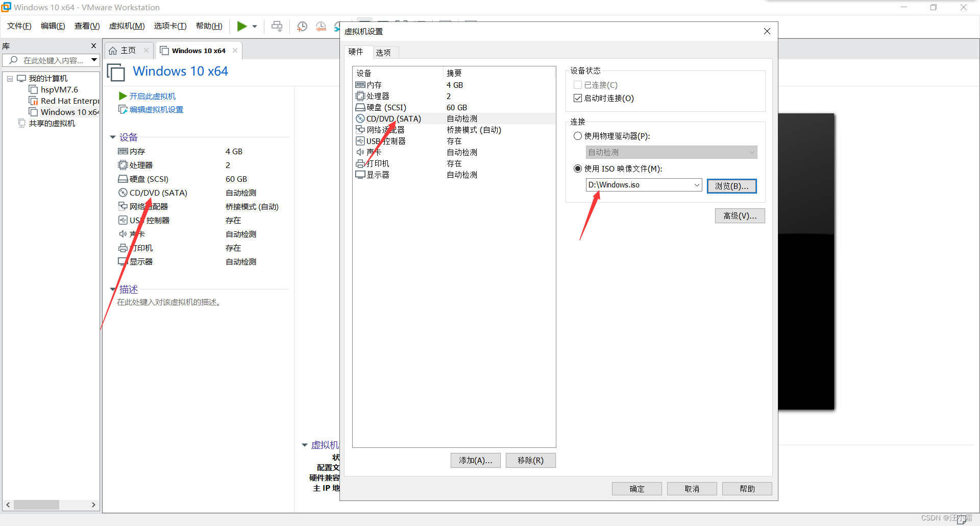Select Windows 10 x64 in library tree
980x526 pixels.
[64, 112]
